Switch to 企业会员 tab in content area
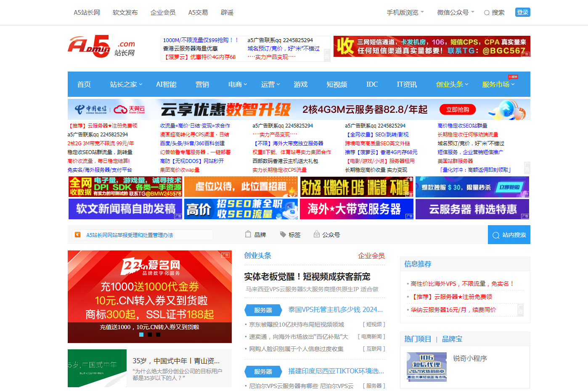Image resolution: width=588 pixels, height=391 pixels. coord(371,255)
